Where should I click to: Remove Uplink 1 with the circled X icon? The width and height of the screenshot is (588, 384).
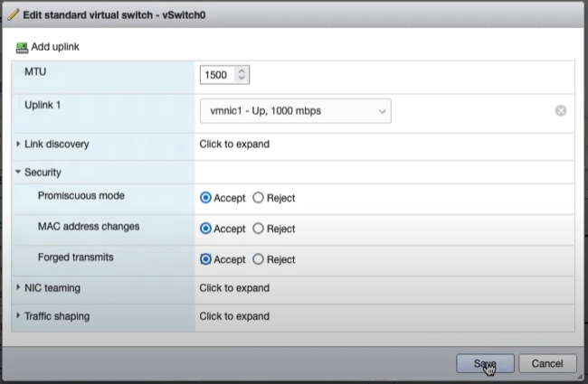coord(561,110)
